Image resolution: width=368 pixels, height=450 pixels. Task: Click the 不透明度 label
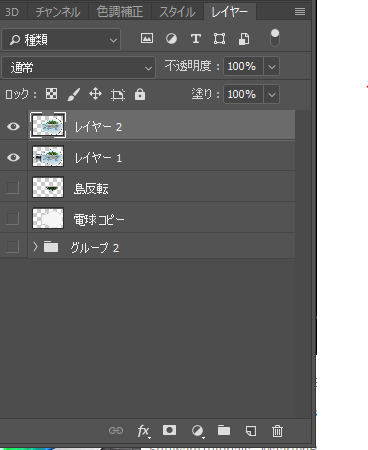(x=188, y=66)
